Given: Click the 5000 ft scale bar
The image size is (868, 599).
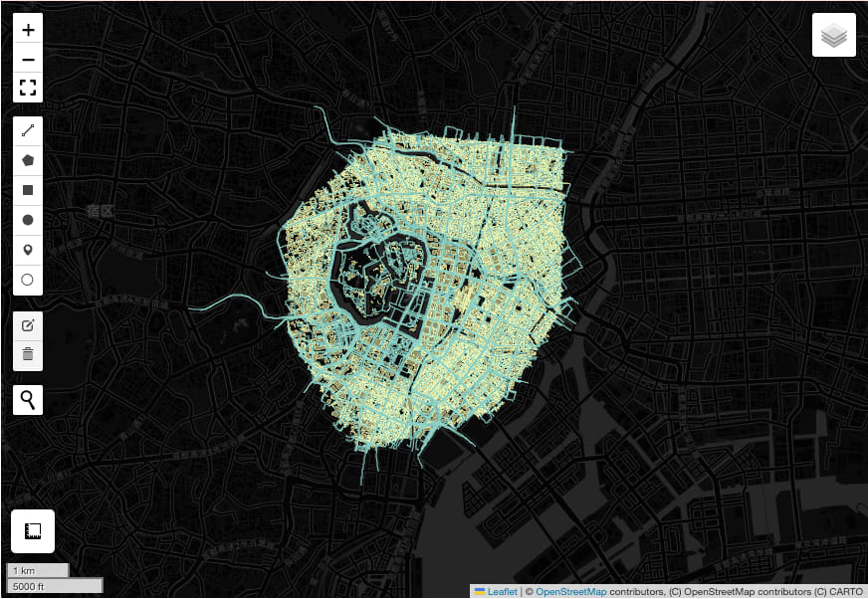Looking at the screenshot, I should (x=55, y=586).
